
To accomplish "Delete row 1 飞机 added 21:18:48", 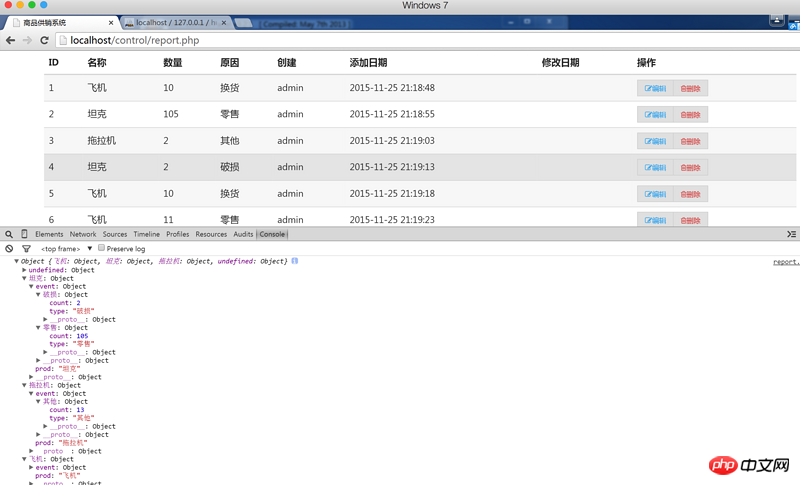I will click(x=690, y=88).
